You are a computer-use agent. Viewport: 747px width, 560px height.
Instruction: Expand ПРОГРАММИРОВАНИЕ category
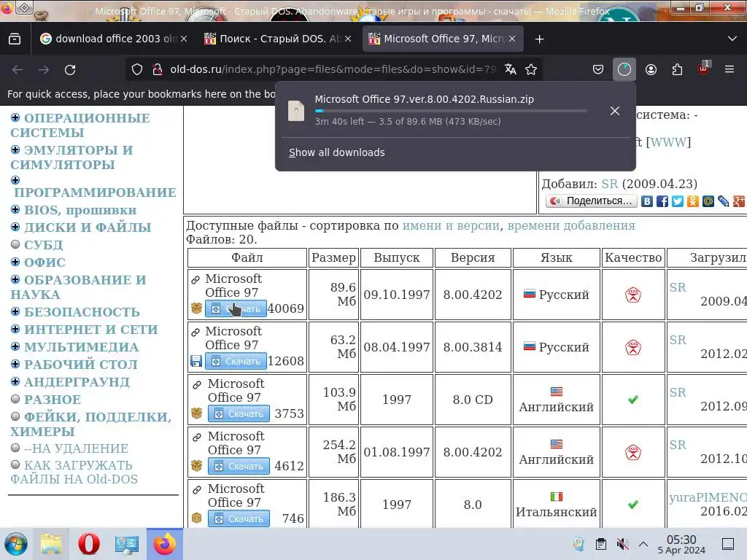(x=15, y=180)
